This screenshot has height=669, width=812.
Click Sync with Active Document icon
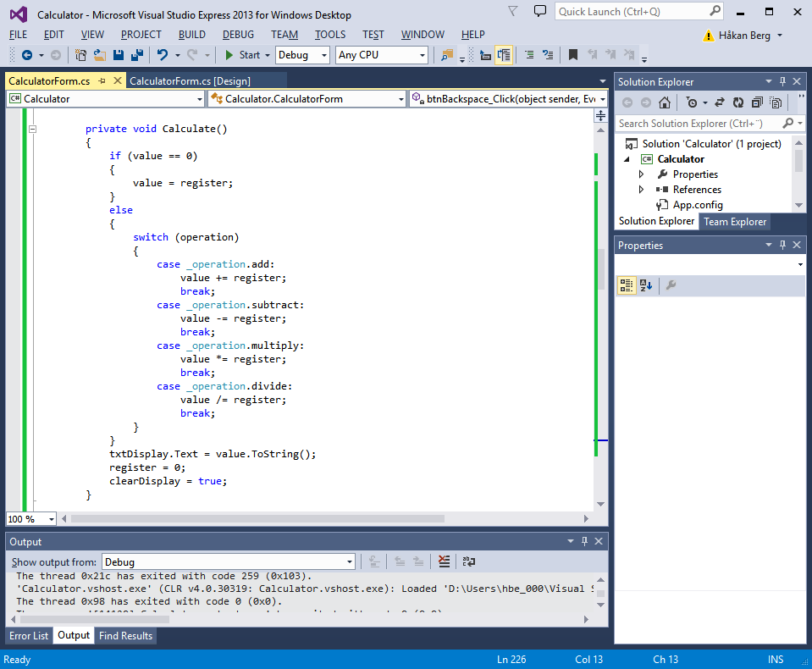point(720,102)
